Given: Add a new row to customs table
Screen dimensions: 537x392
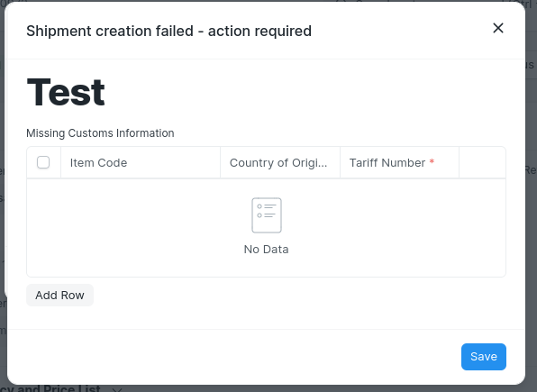Looking at the screenshot, I should pyautogui.click(x=60, y=295).
